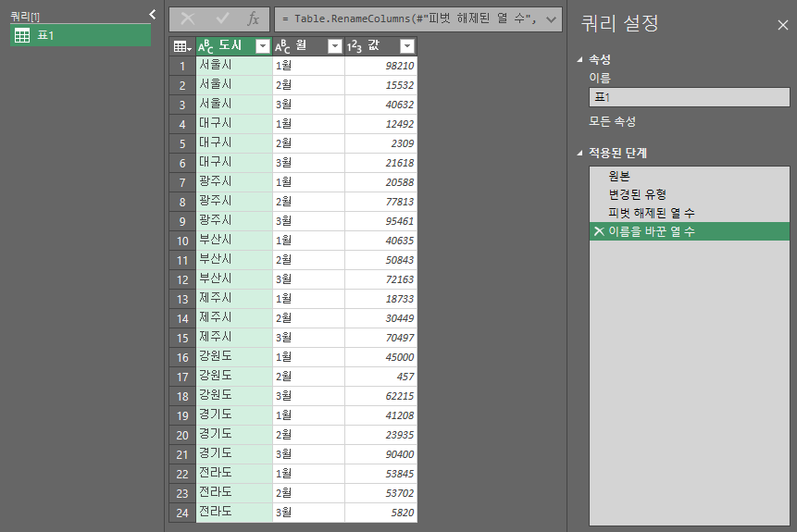The height and width of the screenshot is (532, 797).
Task: Expand the formula bar with chevron
Action: 551,19
